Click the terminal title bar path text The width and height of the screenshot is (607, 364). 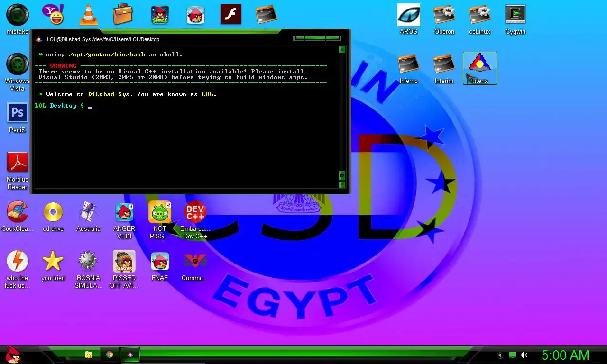pos(103,39)
